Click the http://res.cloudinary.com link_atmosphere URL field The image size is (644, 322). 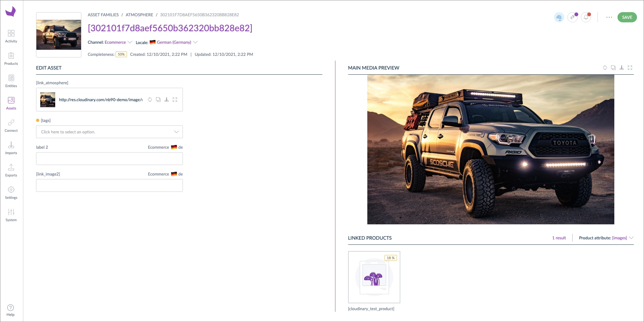[x=101, y=100]
